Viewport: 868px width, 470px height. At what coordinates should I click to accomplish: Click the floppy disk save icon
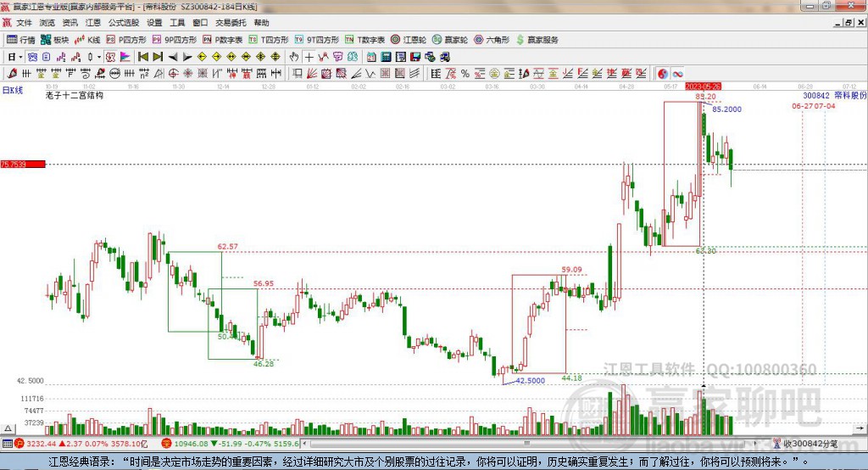click(x=415, y=57)
